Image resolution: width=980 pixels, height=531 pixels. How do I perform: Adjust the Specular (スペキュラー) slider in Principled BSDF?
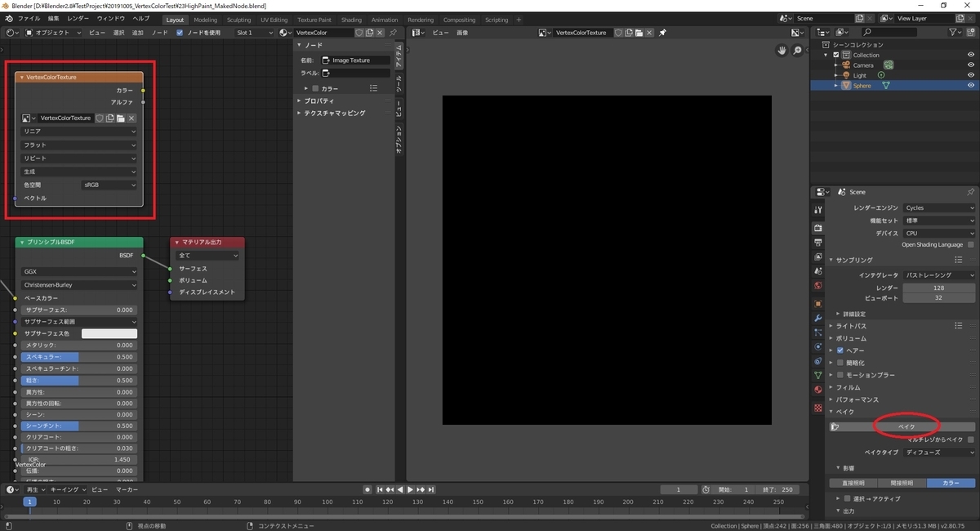pyautogui.click(x=79, y=357)
